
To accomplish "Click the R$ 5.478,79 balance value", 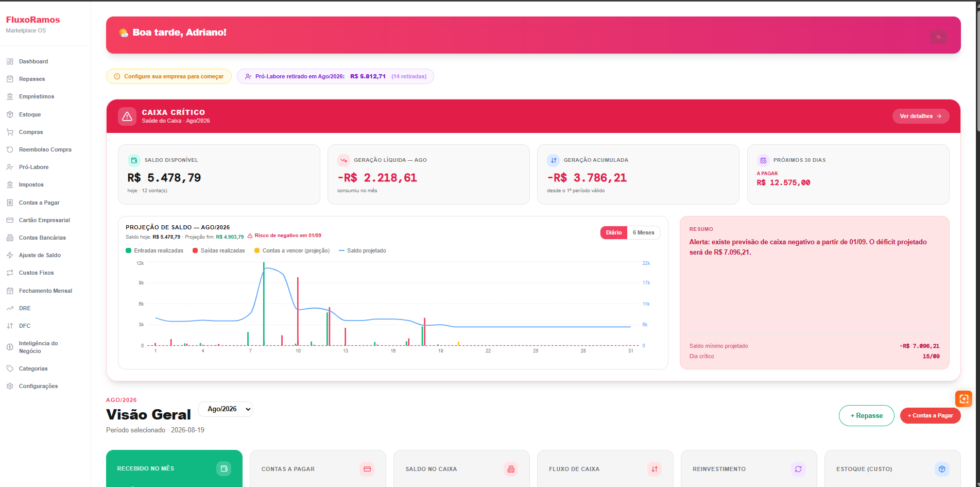I will coord(164,178).
